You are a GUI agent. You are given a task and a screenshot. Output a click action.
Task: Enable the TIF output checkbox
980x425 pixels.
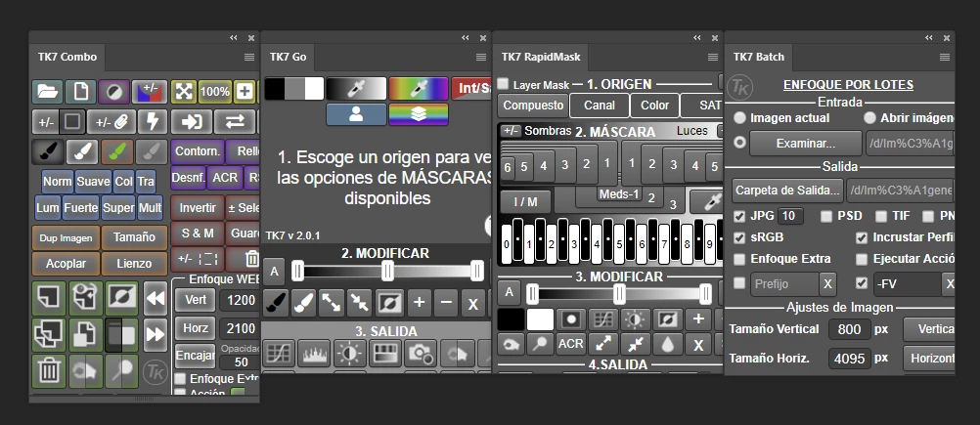881,217
